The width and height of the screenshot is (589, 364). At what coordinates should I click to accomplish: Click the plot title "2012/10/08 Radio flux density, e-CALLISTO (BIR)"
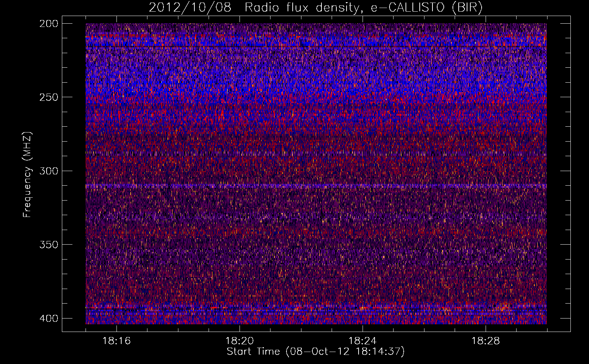click(x=316, y=7)
